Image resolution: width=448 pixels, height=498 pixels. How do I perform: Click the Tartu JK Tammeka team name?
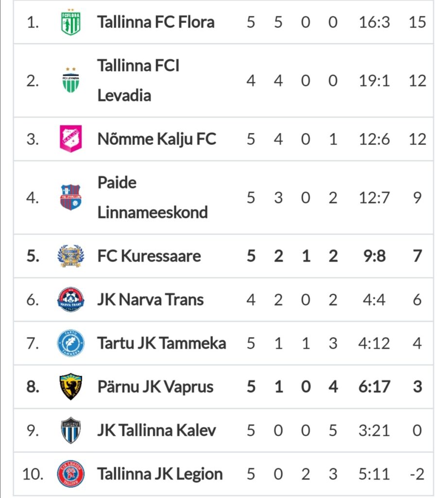pos(161,343)
